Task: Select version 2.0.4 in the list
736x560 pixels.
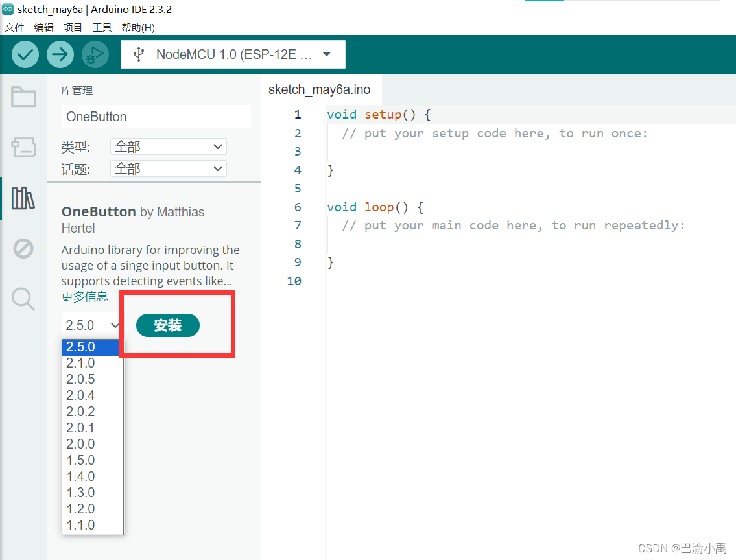Action: tap(92, 395)
